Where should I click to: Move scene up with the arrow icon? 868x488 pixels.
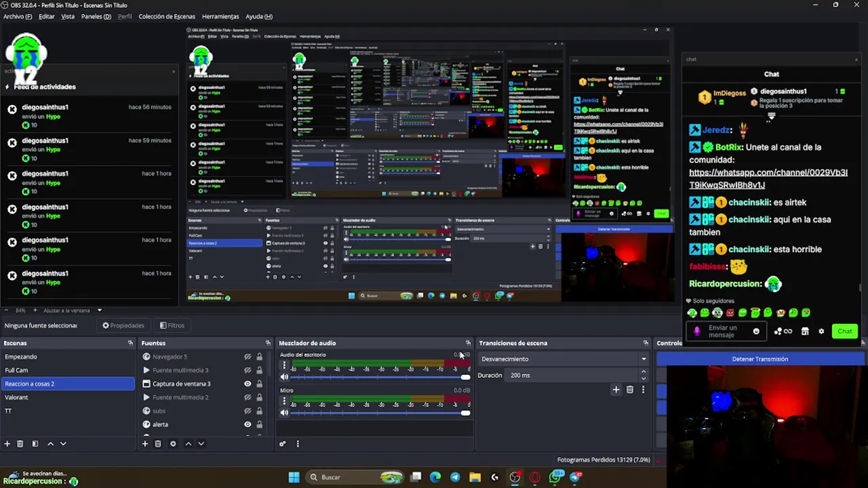(50, 444)
